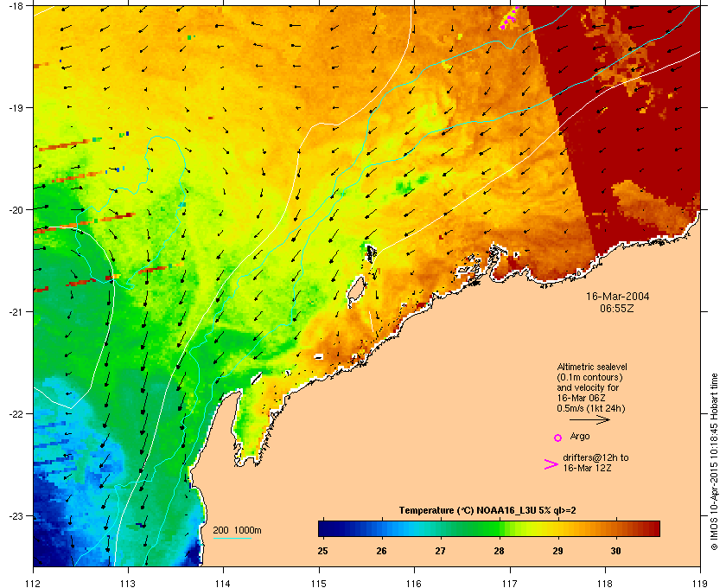This screenshot has height=588, width=726.
Task: Click the latitude axis label -23
Action: coord(16,515)
